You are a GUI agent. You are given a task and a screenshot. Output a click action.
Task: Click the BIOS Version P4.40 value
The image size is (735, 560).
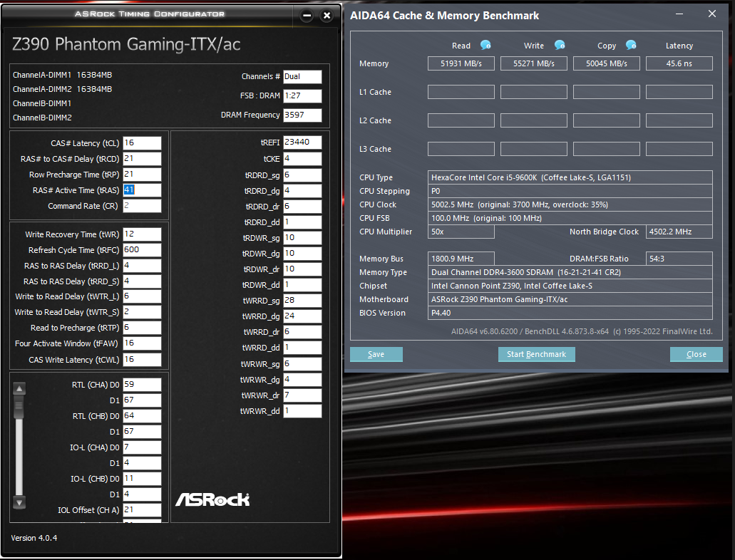[x=570, y=313]
